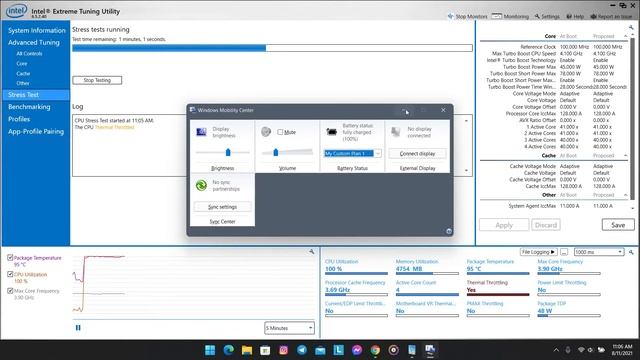Click the Intel logo at top left
The image size is (640, 360).
tap(16, 11)
